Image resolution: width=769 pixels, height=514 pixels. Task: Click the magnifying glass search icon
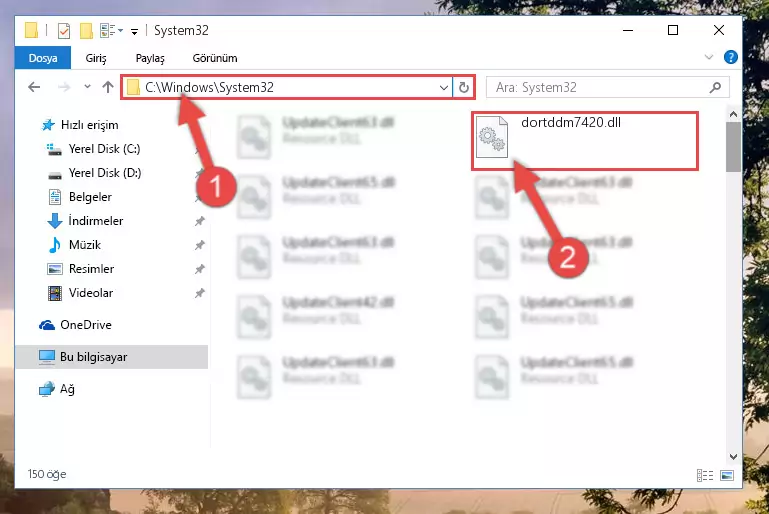tap(715, 88)
